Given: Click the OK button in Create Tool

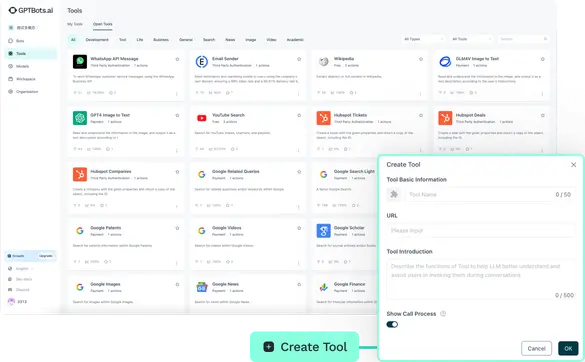Looking at the screenshot, I should tap(568, 348).
